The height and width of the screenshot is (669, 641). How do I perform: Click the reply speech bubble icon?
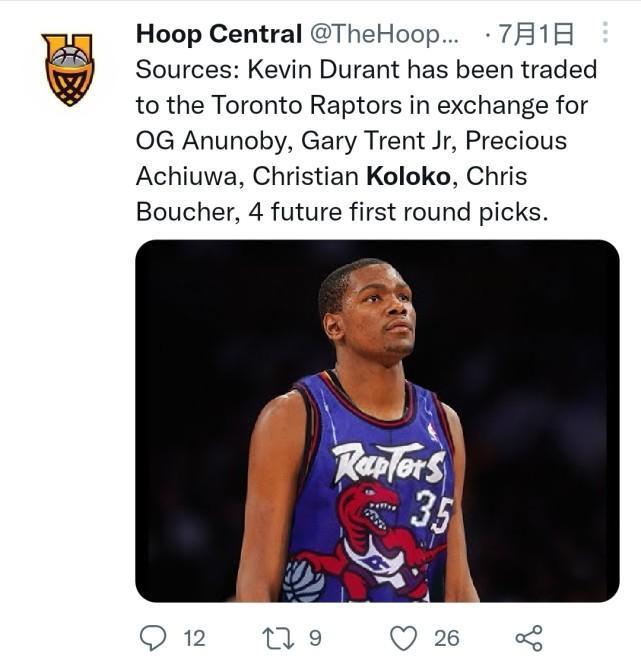[x=154, y=638]
